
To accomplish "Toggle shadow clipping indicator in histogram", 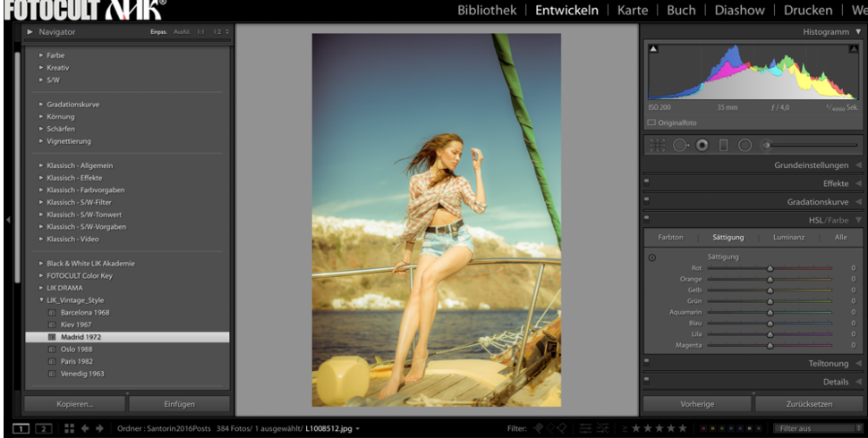I will [x=653, y=49].
